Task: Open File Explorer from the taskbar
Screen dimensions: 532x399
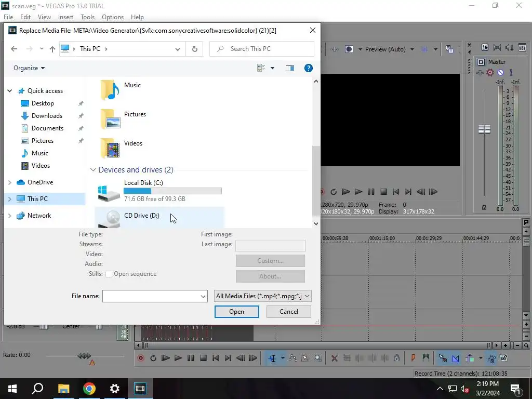Action: [63, 389]
